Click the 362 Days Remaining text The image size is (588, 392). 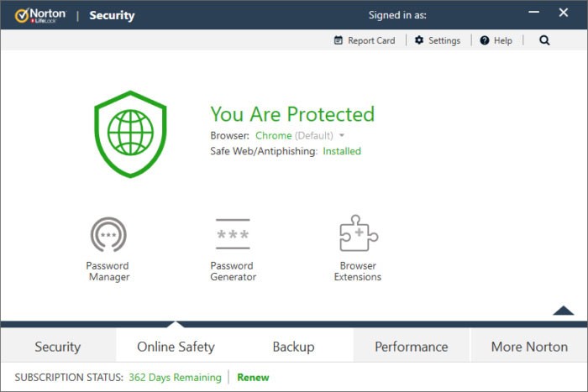[175, 378]
